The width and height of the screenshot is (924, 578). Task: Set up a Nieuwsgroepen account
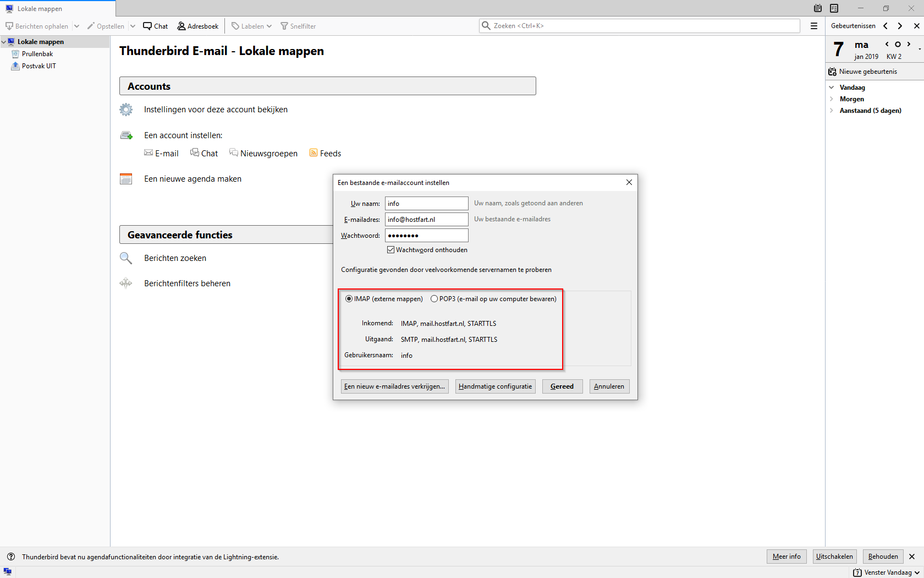(x=263, y=154)
